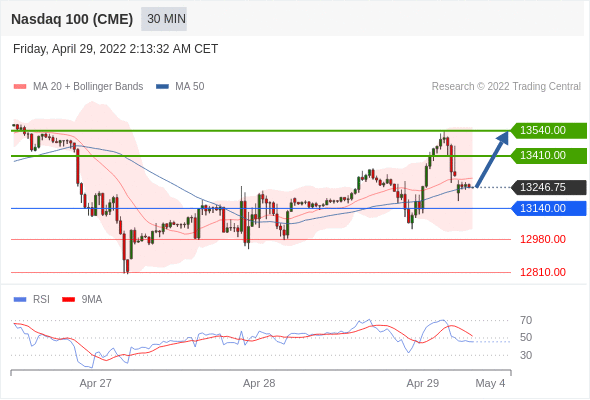Click the Friday, April 29 timestamp text
Image resolution: width=590 pixels, height=400 pixels.
(x=116, y=49)
